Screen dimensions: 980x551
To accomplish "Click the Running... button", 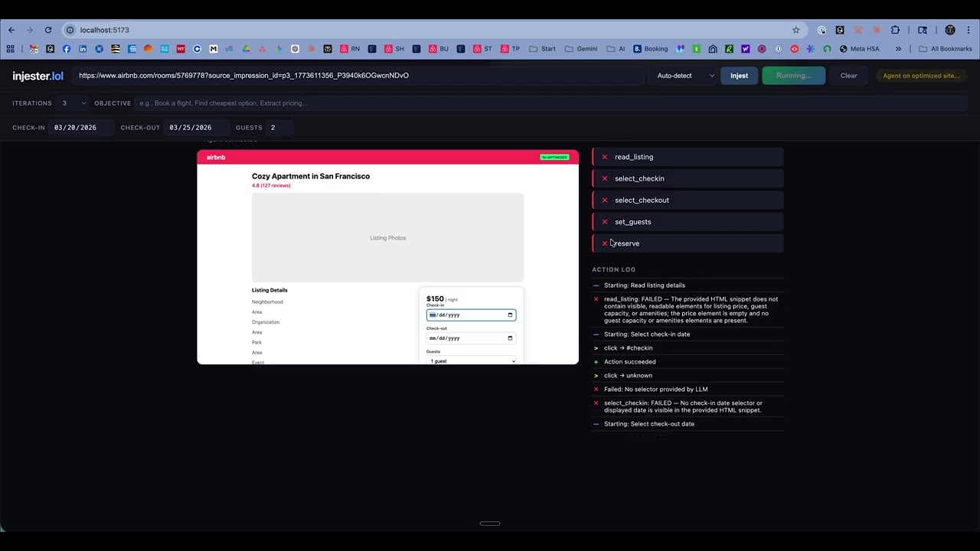I will click(793, 76).
